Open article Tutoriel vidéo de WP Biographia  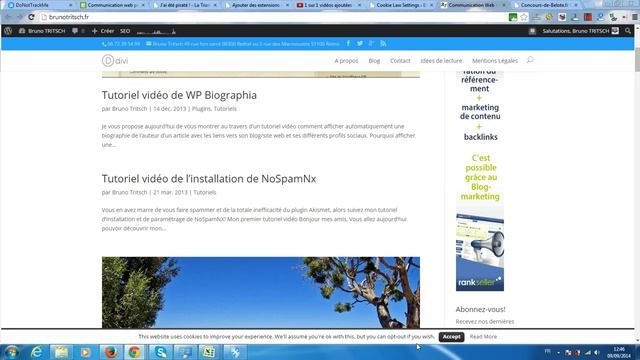point(179,95)
